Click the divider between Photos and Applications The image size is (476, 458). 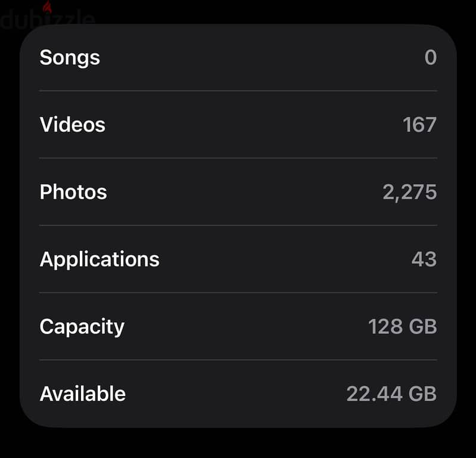[x=238, y=225]
